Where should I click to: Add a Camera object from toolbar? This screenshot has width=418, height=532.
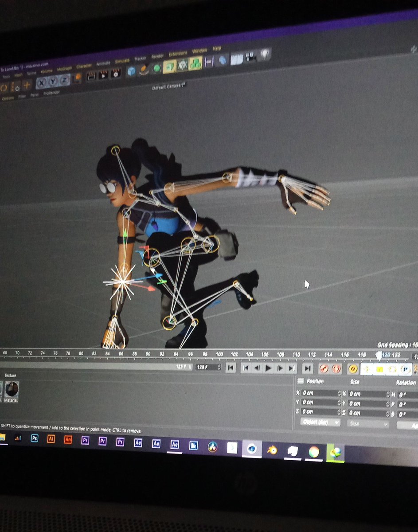251,56
